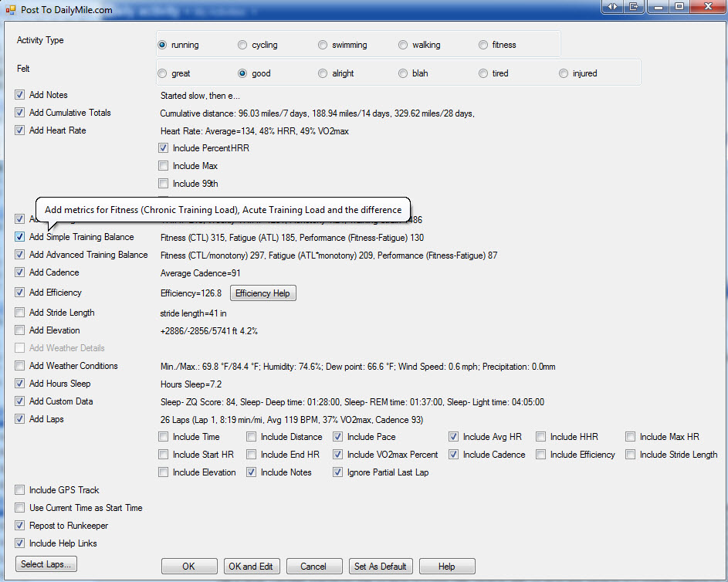The height and width of the screenshot is (582, 728).
Task: Toggle Include Notes for laps
Action: coord(251,472)
